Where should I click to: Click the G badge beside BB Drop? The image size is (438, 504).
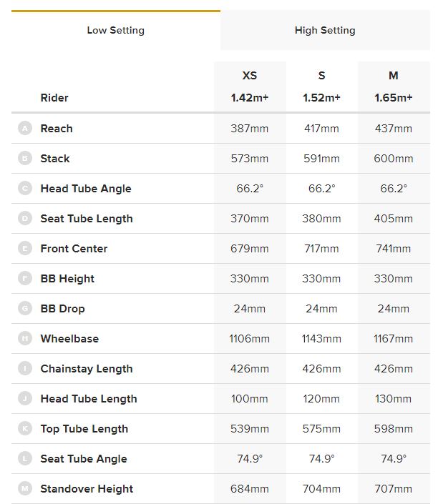(25, 309)
